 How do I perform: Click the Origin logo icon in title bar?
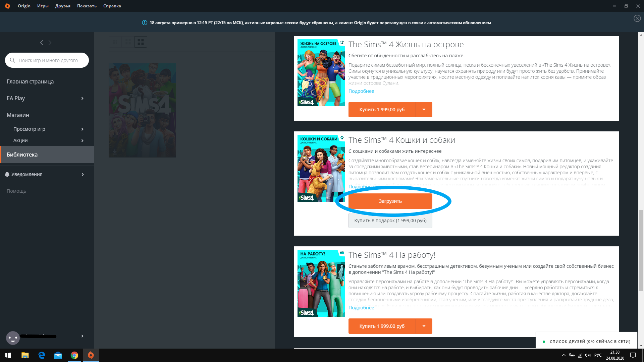pyautogui.click(x=7, y=6)
